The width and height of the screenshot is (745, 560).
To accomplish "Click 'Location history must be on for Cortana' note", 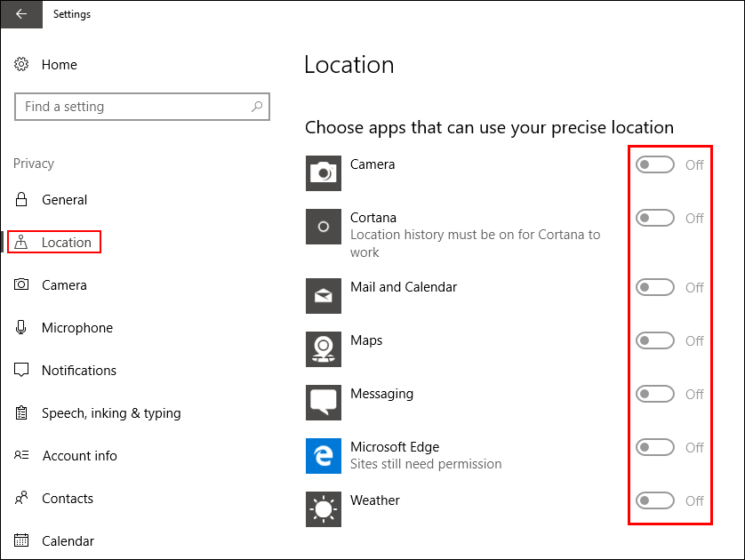I will pyautogui.click(x=475, y=244).
